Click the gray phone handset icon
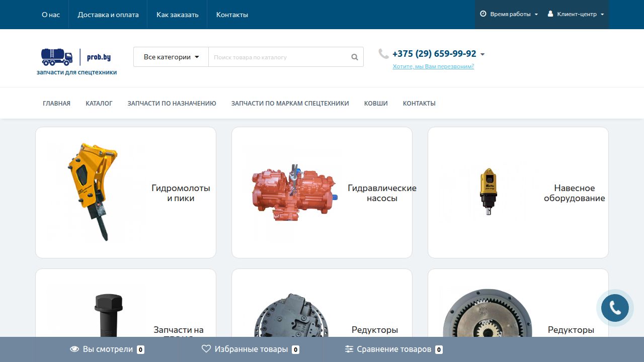This screenshot has width=644, height=362. point(383,54)
